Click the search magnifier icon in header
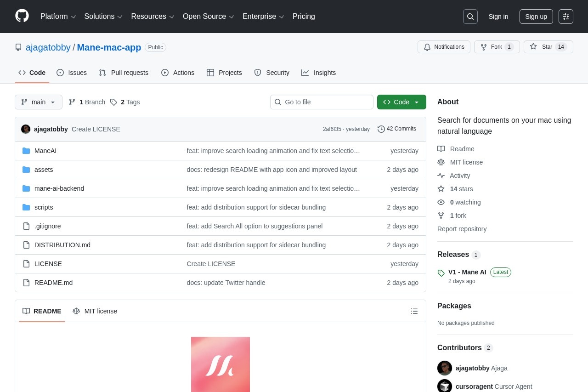The image size is (588, 392). [x=470, y=17]
